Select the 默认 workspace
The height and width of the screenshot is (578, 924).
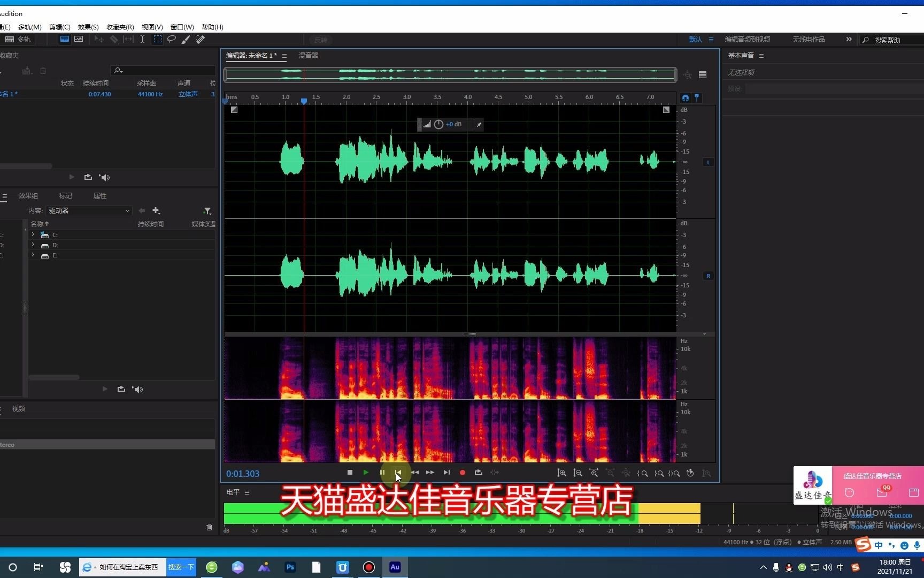point(695,40)
